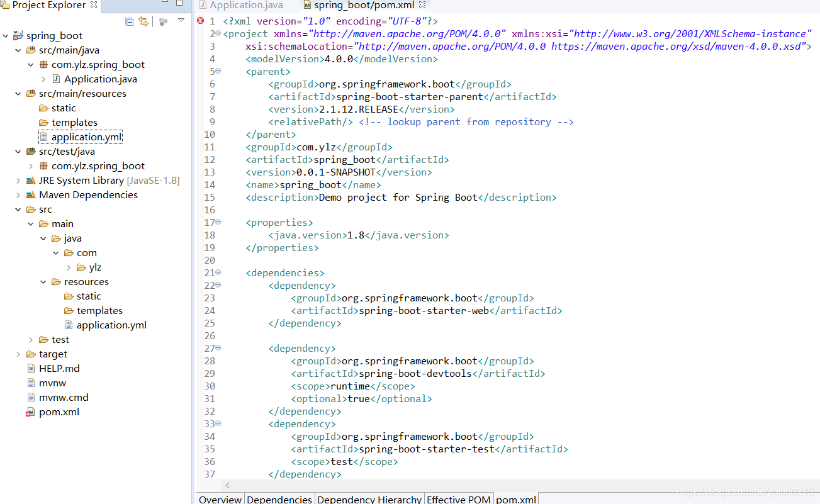Screen dimensions: 820x504
Task: Click the Collapse All icon in Project Explorer
Action: click(129, 21)
